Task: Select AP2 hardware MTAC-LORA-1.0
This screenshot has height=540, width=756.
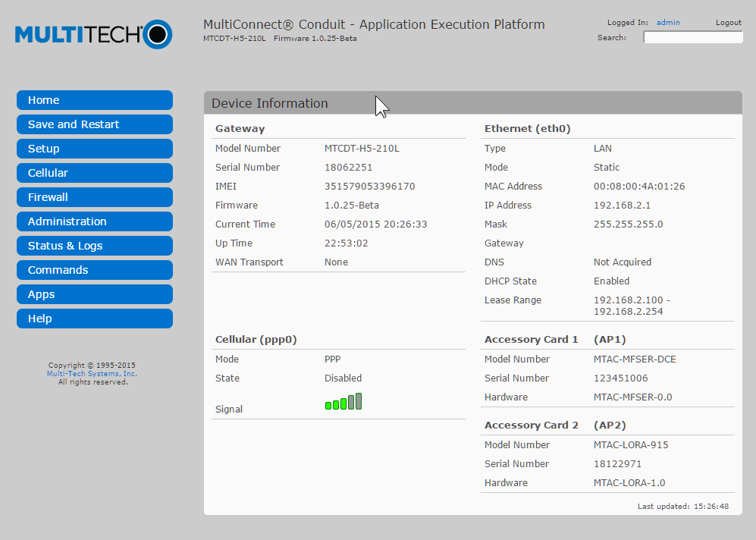Action: (x=629, y=482)
